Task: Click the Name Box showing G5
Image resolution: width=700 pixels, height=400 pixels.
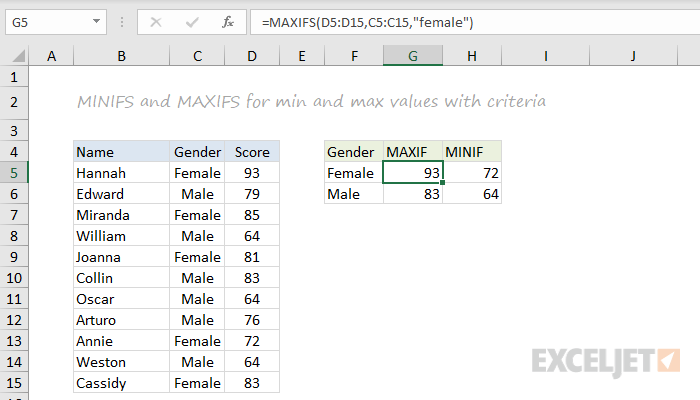Action: [56, 22]
